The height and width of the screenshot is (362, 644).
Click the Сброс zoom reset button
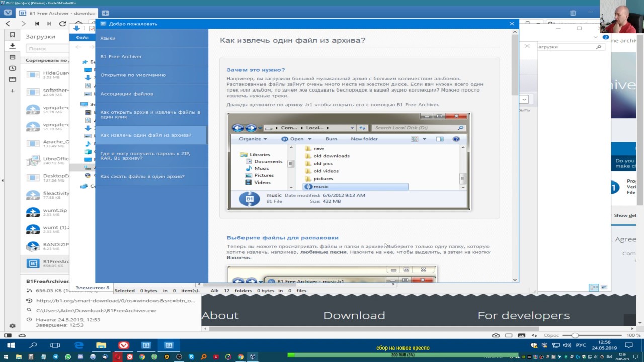[551, 335]
